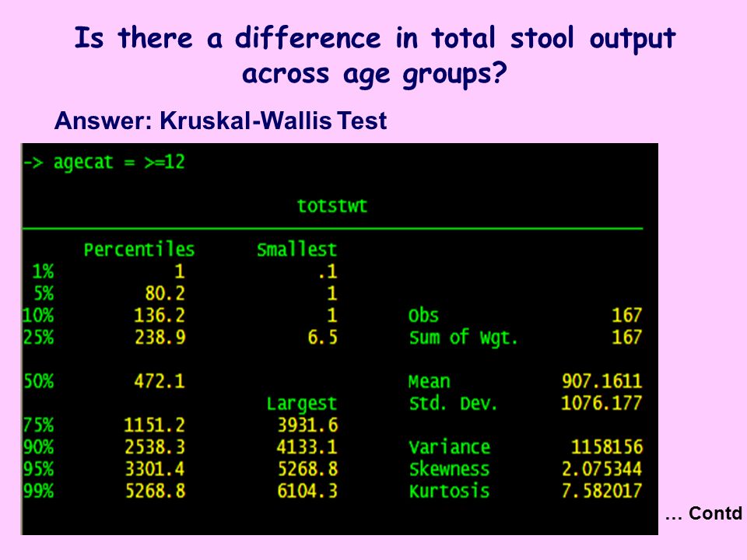Click the 'Largest' label
The height and width of the screenshot is (560, 747).
click(302, 404)
